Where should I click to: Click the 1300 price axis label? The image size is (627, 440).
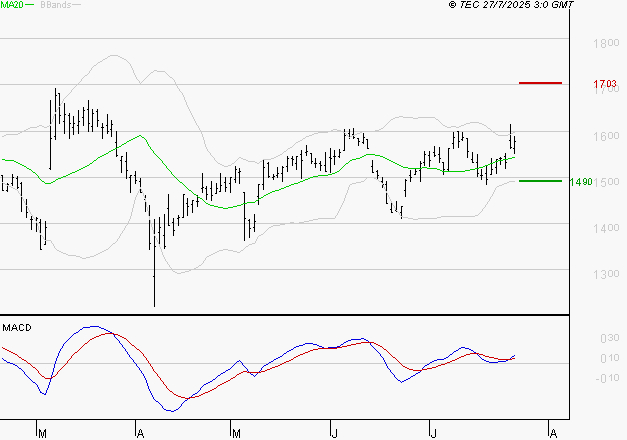(x=606, y=274)
